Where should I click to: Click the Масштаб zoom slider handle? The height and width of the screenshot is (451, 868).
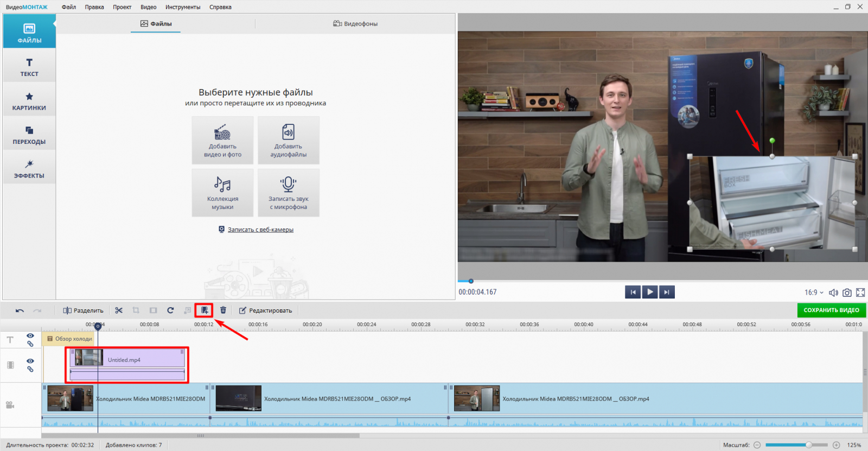808,445
